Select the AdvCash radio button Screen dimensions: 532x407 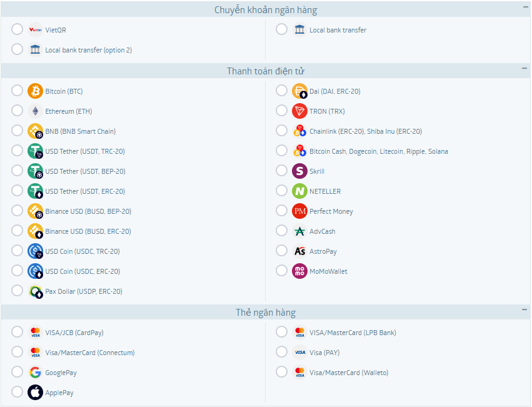coord(281,231)
